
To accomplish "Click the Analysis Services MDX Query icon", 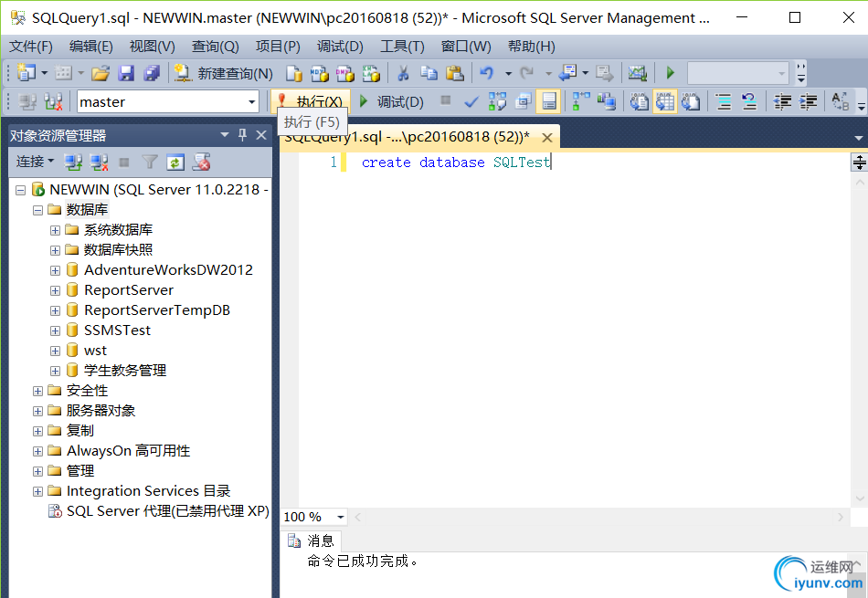I will pyautogui.click(x=320, y=72).
